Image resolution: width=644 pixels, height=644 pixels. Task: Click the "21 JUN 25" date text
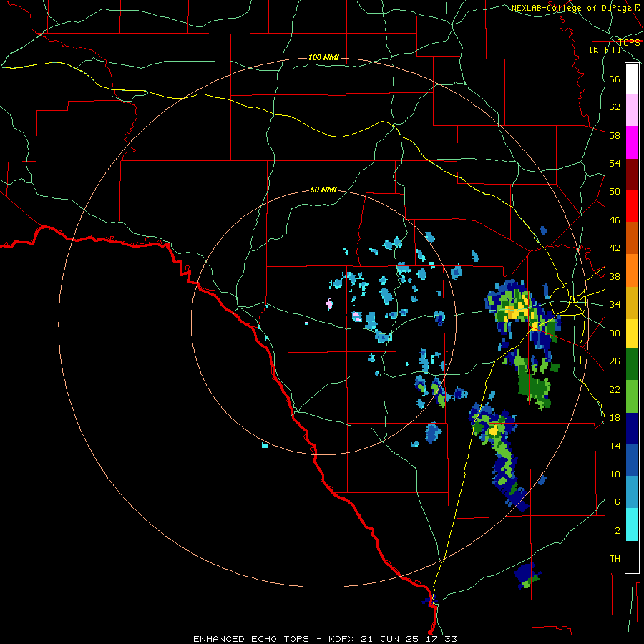click(x=390, y=639)
